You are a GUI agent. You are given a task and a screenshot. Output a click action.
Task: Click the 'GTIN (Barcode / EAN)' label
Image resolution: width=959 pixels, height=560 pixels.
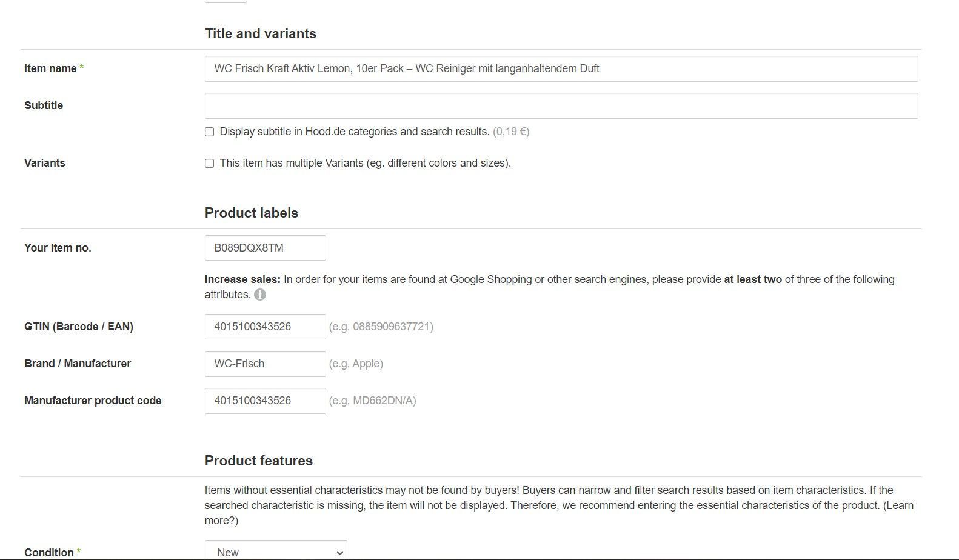point(79,327)
